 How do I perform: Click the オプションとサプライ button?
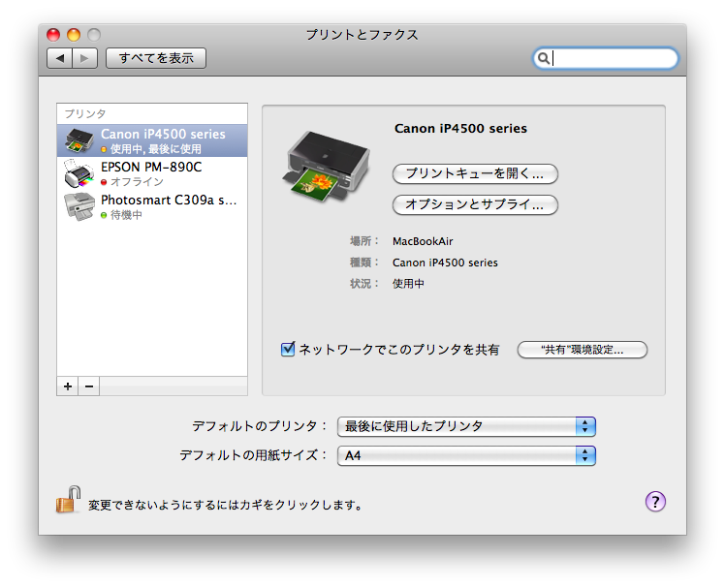click(x=475, y=204)
